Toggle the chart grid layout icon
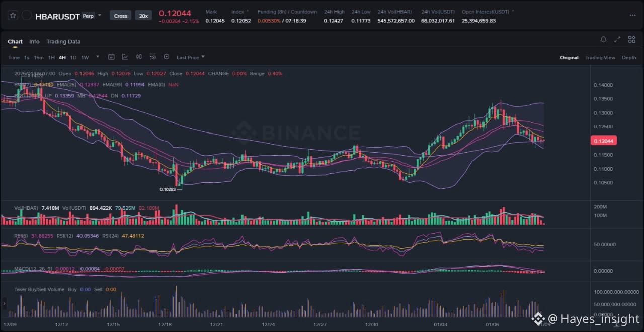644x332 pixels. [631, 39]
